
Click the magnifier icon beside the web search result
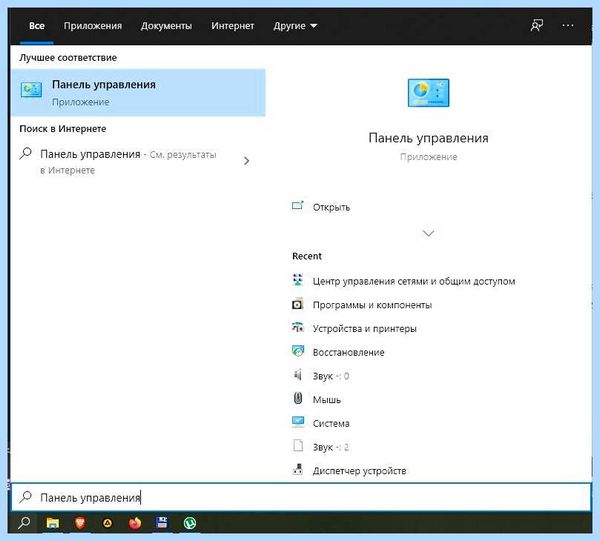(x=25, y=153)
